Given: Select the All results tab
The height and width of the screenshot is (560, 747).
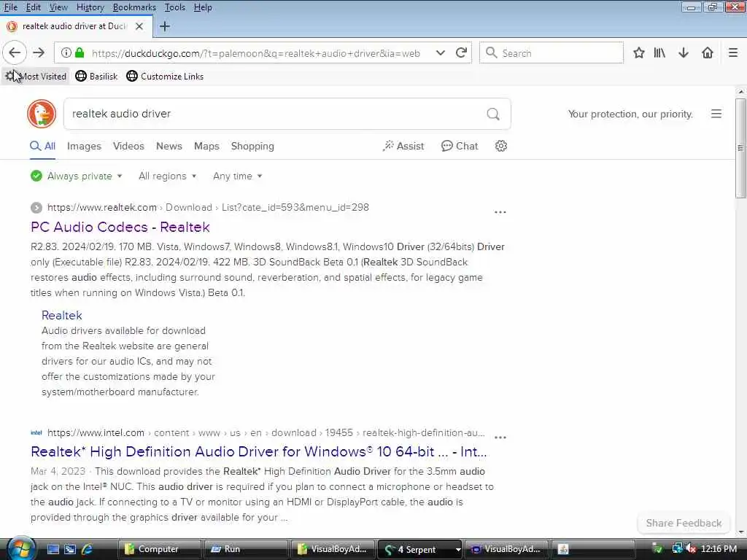Looking at the screenshot, I should 42,146.
